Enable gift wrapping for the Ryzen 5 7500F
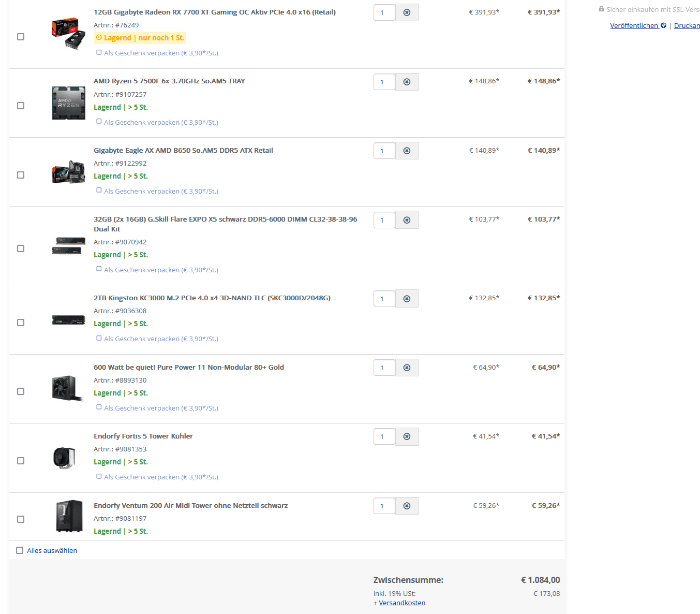Screen dimensions: 700x614 (99, 122)
